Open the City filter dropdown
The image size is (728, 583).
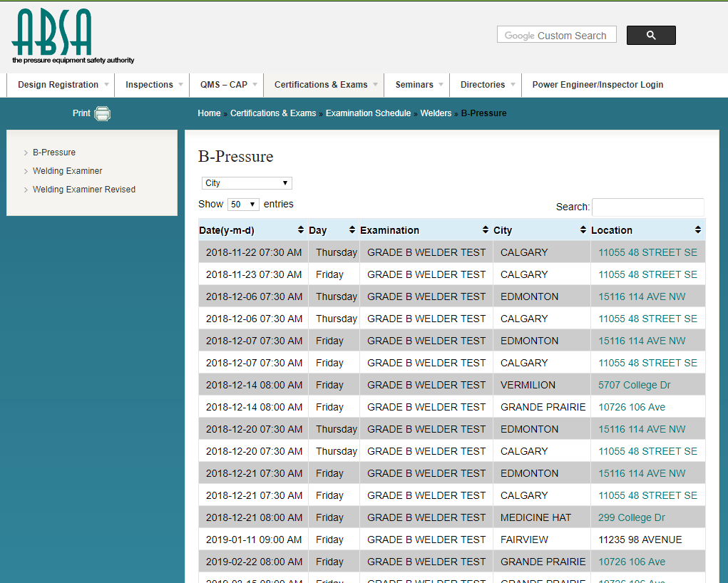[247, 183]
